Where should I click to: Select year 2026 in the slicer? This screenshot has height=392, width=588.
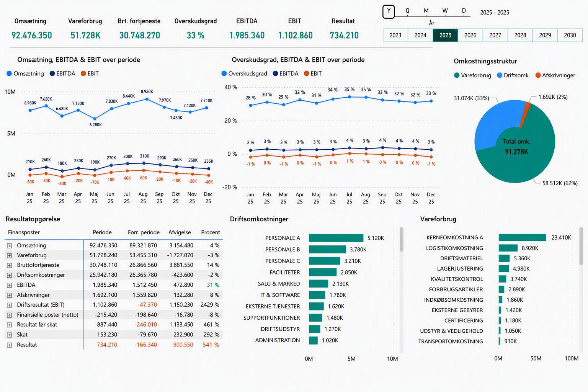pos(470,35)
